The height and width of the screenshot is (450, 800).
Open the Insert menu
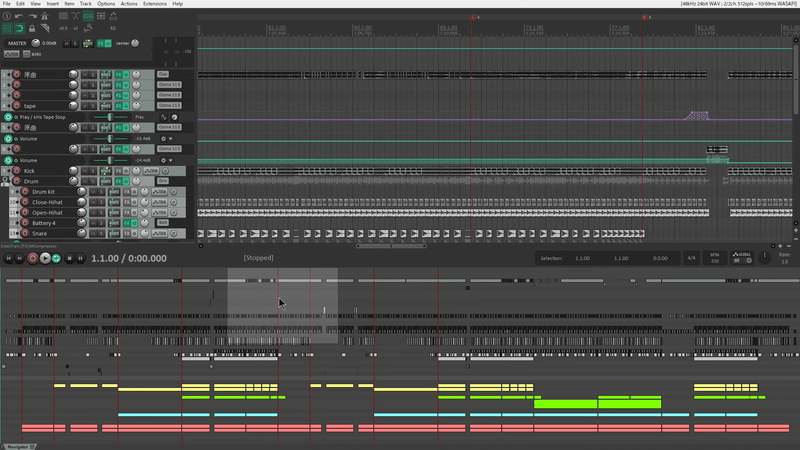[53, 4]
